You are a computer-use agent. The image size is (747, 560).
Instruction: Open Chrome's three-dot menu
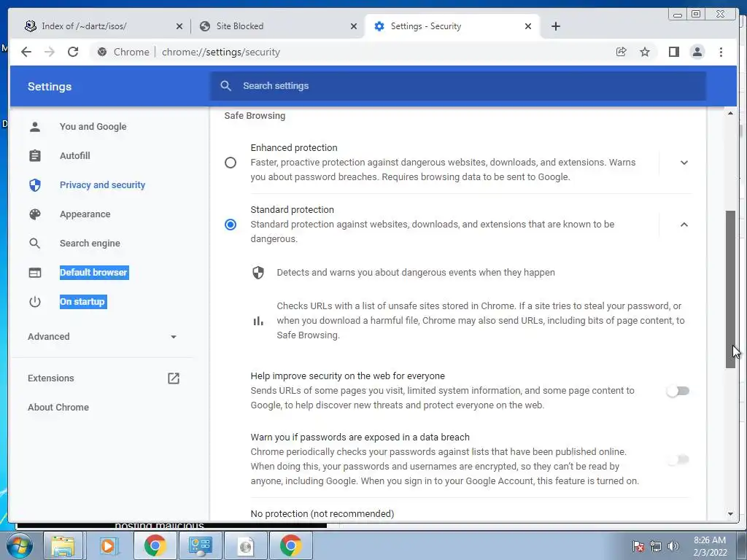point(721,52)
